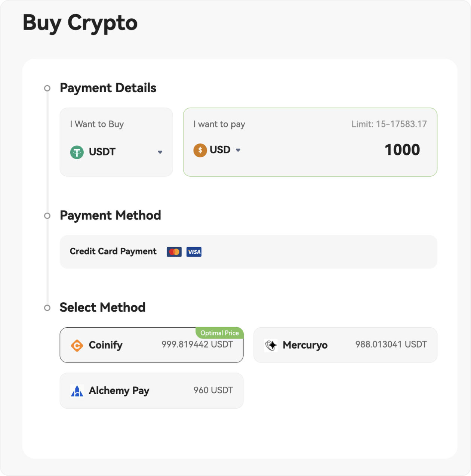Click the Payment Details step marker
This screenshot has height=476, width=471.
[47, 88]
